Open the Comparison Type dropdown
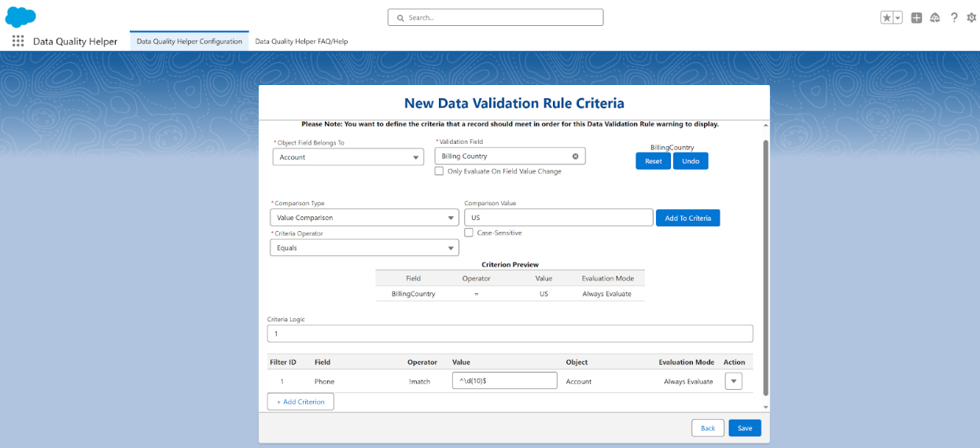The image size is (980, 448). pos(364,218)
